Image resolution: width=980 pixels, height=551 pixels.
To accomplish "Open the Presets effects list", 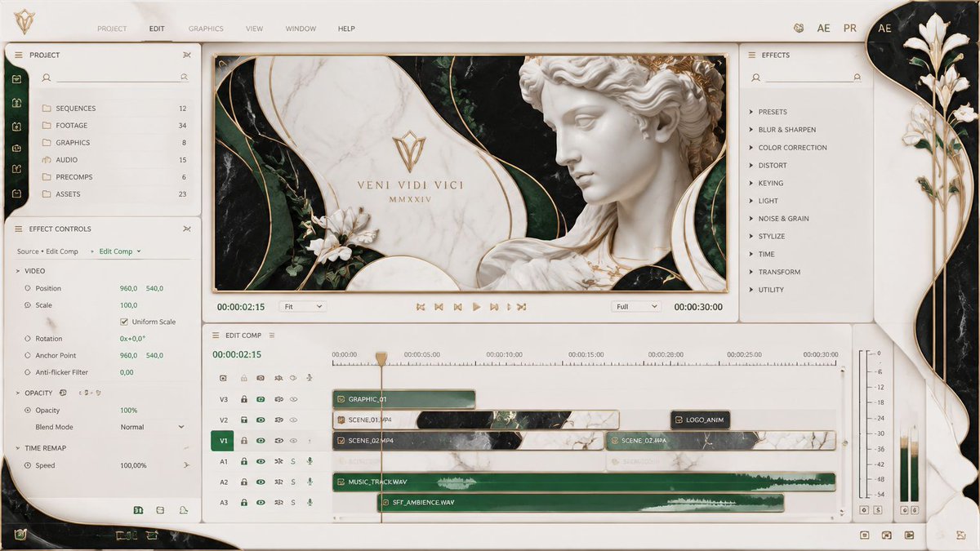I will (x=773, y=110).
